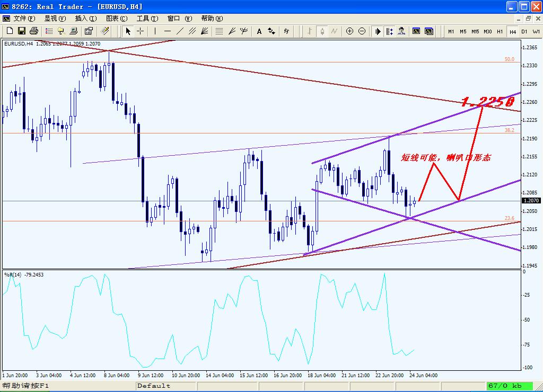
Task: Click the 1.2250 red target label
Action: click(x=488, y=101)
